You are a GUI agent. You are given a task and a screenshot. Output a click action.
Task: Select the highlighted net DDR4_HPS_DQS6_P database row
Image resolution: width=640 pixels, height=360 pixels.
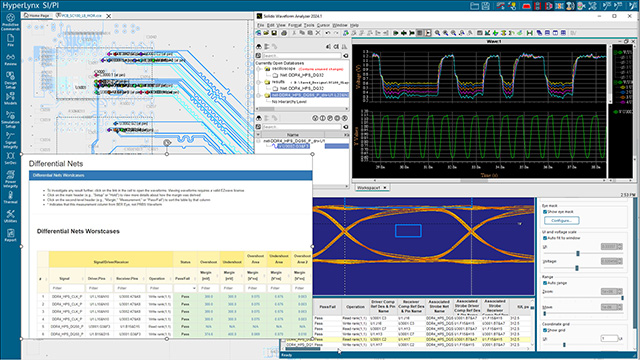pyautogui.click(x=309, y=95)
